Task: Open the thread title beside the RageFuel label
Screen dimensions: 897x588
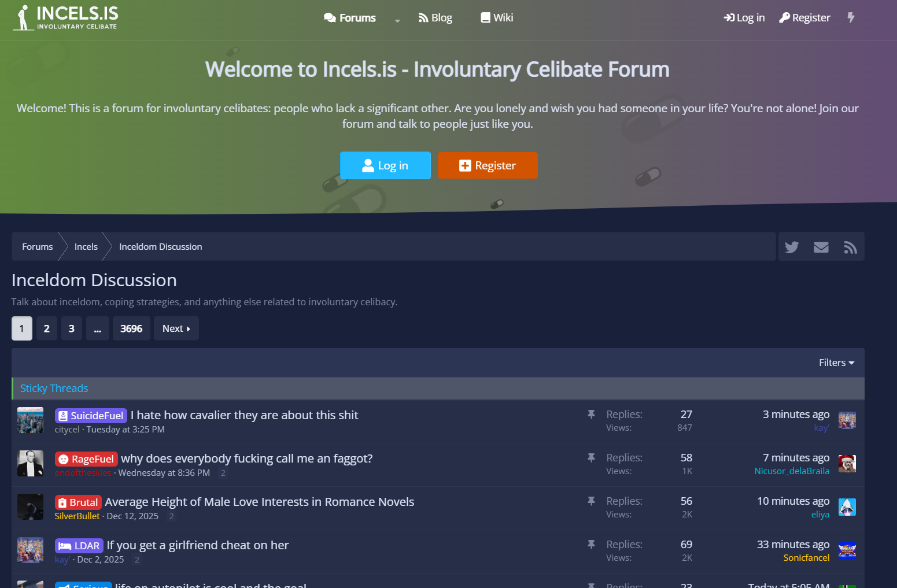Action: (247, 458)
